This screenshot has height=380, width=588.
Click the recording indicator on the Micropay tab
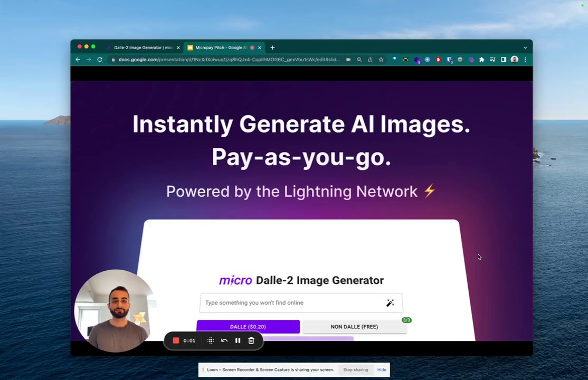pyautogui.click(x=252, y=47)
